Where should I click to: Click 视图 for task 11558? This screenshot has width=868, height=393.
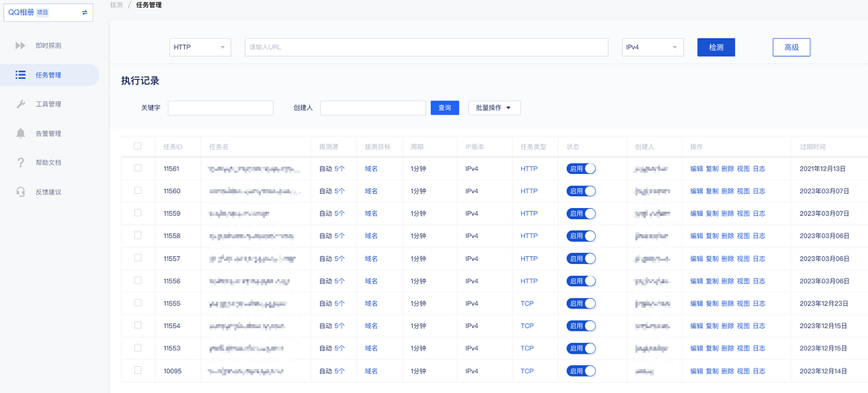click(x=743, y=236)
